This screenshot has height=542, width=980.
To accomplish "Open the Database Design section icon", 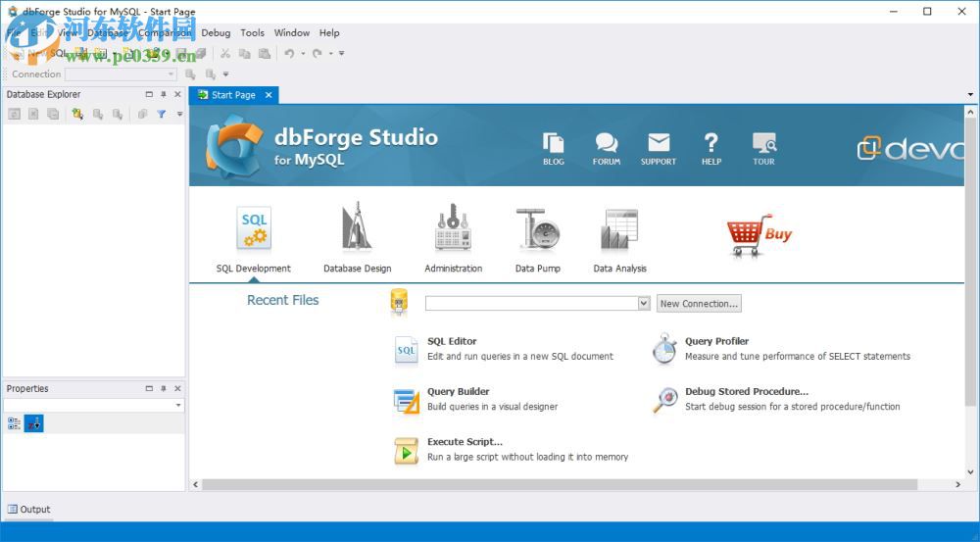I will click(357, 226).
